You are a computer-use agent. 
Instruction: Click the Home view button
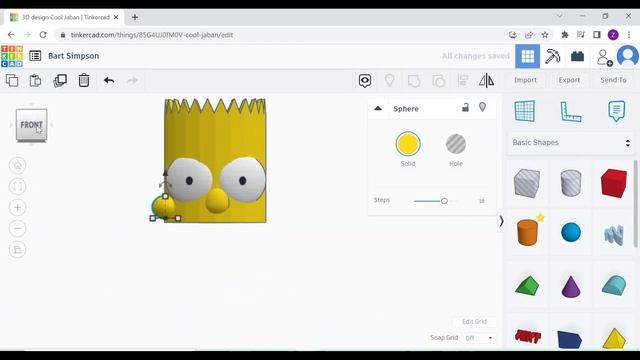point(18,165)
